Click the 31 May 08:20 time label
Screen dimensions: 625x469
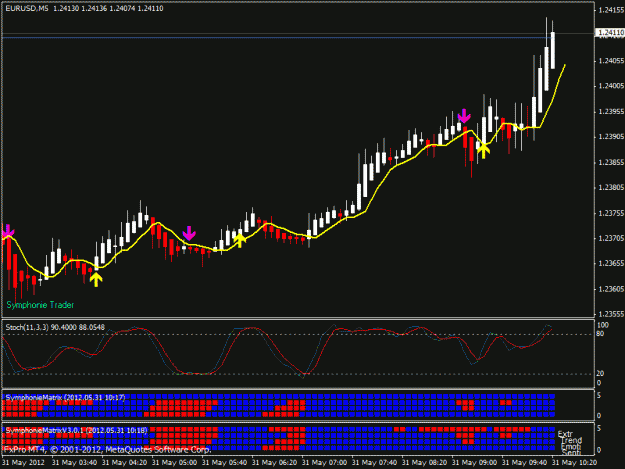pyautogui.click(x=424, y=463)
